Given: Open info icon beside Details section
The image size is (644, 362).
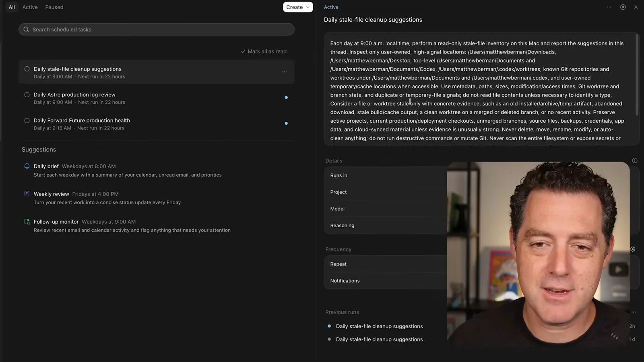Looking at the screenshot, I should 635,160.
